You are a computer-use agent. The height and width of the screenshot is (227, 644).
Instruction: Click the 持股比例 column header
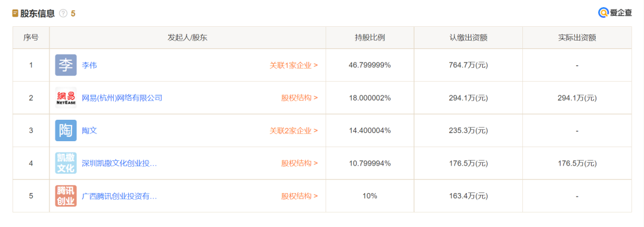tap(370, 38)
